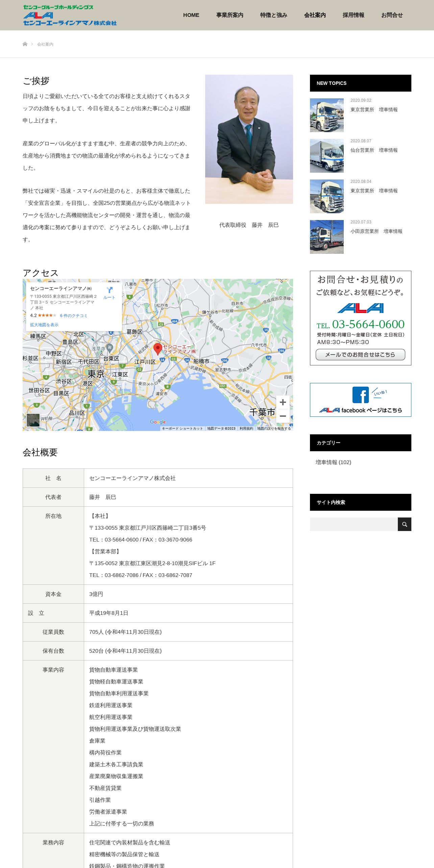Click the president portrait photo
Image resolution: width=434 pixels, height=868 pixels.
(249, 139)
